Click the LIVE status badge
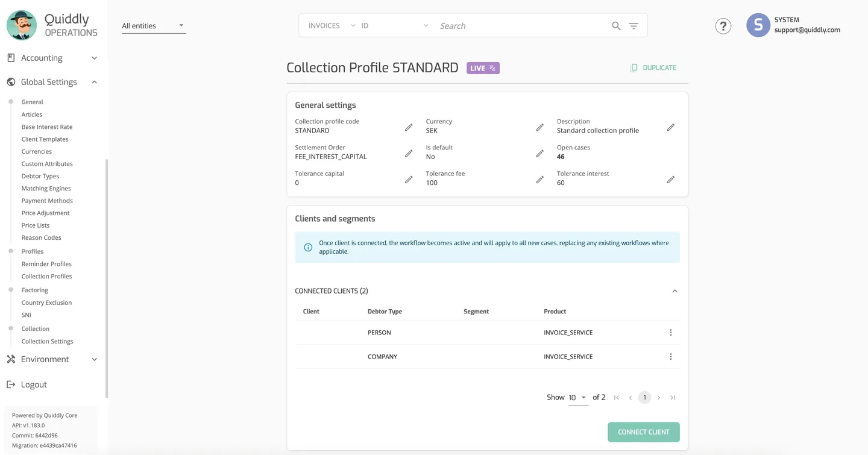Viewport: 868px width, 455px height. 483,68
